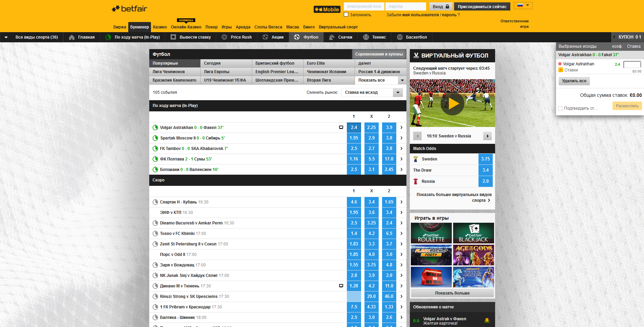Click the Акции promotions icon
Viewport: 644px width, 327px height.
coord(265,37)
